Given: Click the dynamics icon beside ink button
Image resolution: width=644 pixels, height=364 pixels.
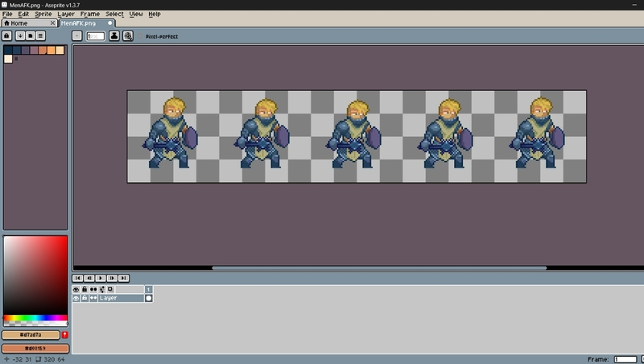Looking at the screenshot, I should point(128,36).
